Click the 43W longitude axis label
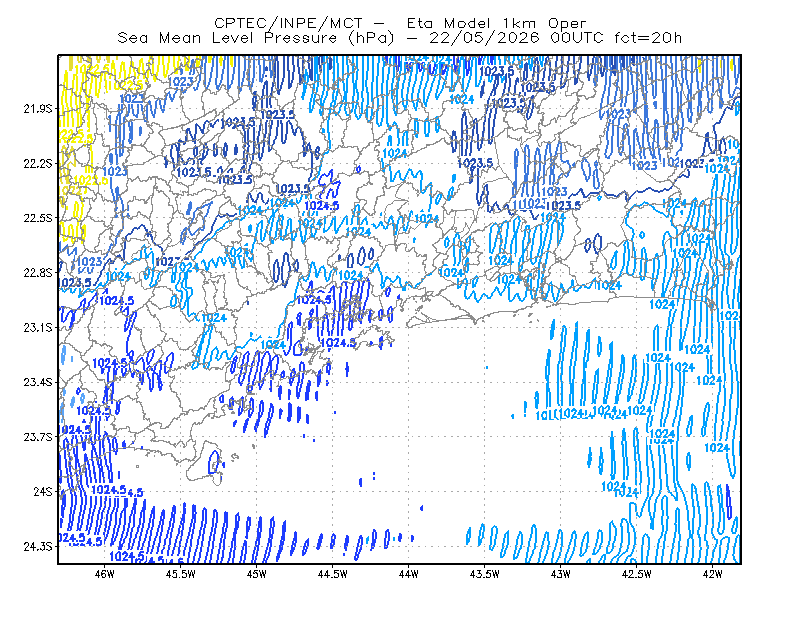This screenshot has width=800, height=618. click(560, 574)
